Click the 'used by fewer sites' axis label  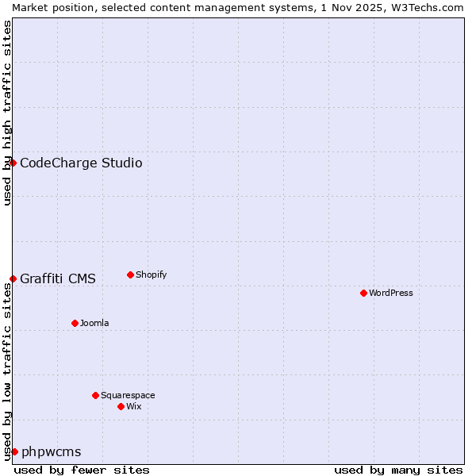[82, 470]
